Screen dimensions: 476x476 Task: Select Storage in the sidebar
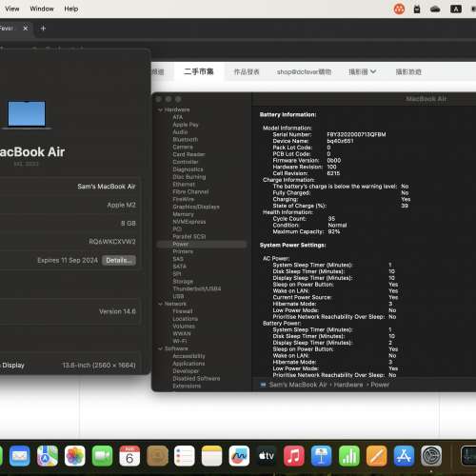(x=183, y=282)
